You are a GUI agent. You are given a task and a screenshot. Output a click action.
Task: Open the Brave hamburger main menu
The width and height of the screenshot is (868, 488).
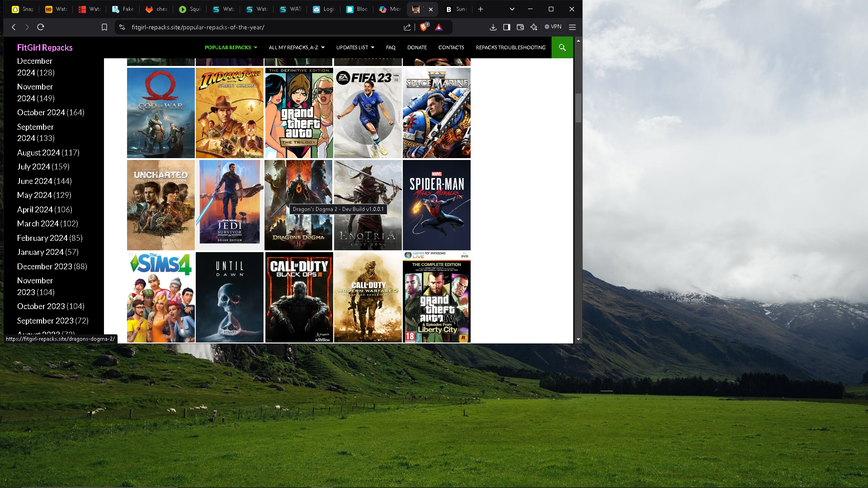[x=572, y=27]
